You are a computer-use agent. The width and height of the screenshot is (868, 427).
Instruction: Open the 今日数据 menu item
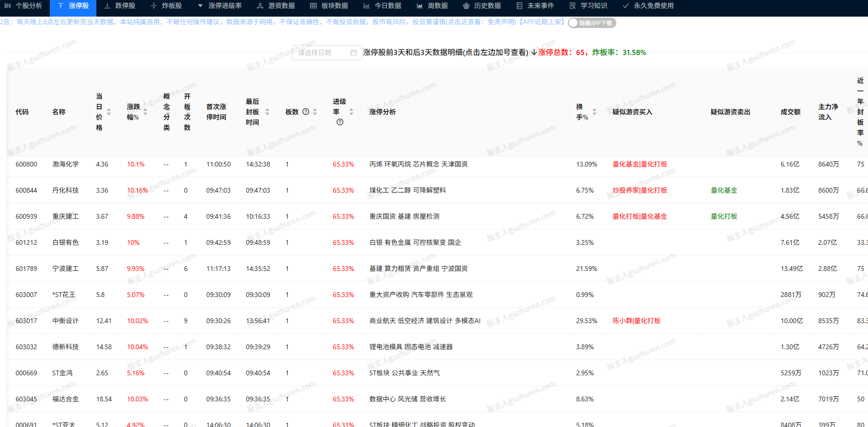click(382, 6)
